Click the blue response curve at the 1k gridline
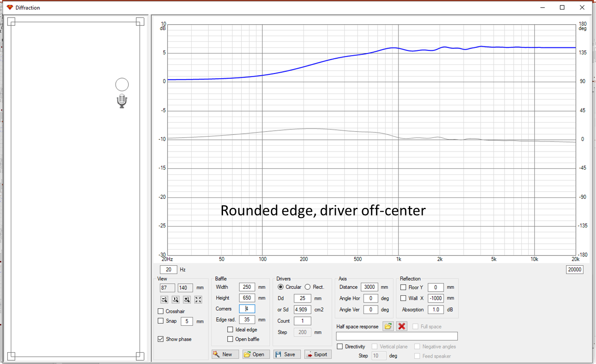 pos(398,48)
